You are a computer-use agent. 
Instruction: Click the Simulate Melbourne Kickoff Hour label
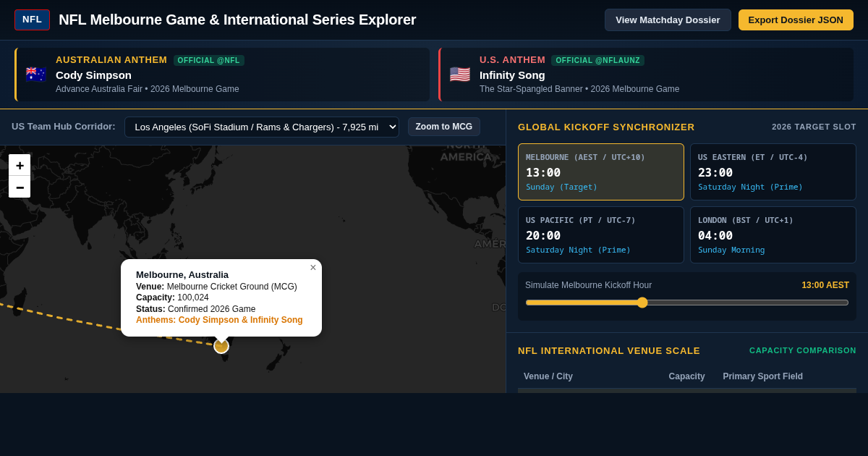[x=588, y=285]
